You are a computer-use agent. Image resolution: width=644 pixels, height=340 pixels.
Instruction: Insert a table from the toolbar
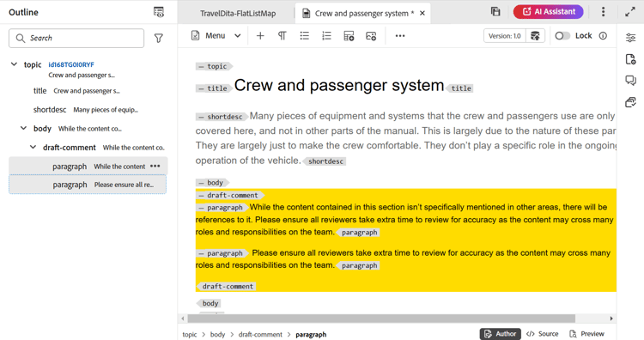(349, 36)
